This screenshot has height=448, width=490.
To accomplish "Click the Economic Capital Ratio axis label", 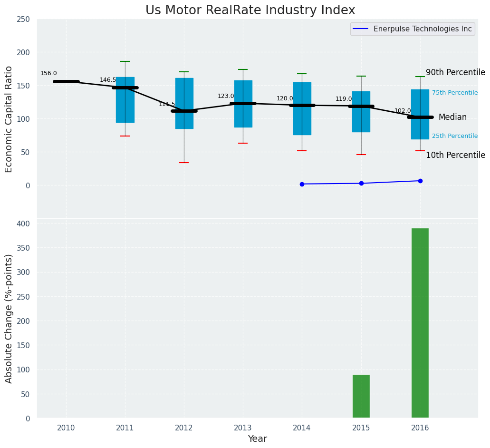I will 9,119.
